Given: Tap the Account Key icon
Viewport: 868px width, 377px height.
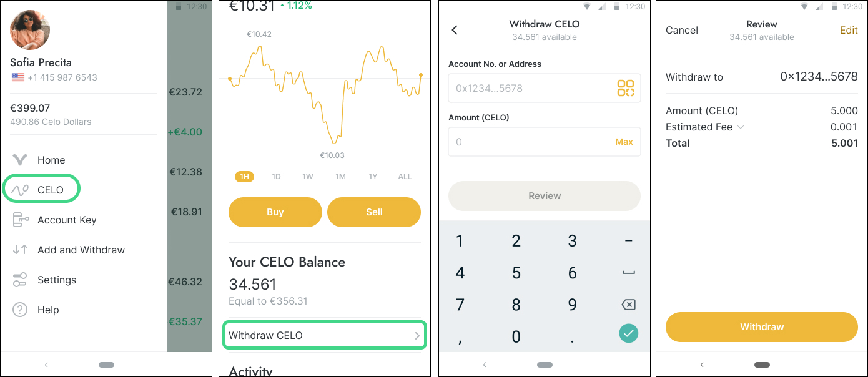Looking at the screenshot, I should point(21,220).
